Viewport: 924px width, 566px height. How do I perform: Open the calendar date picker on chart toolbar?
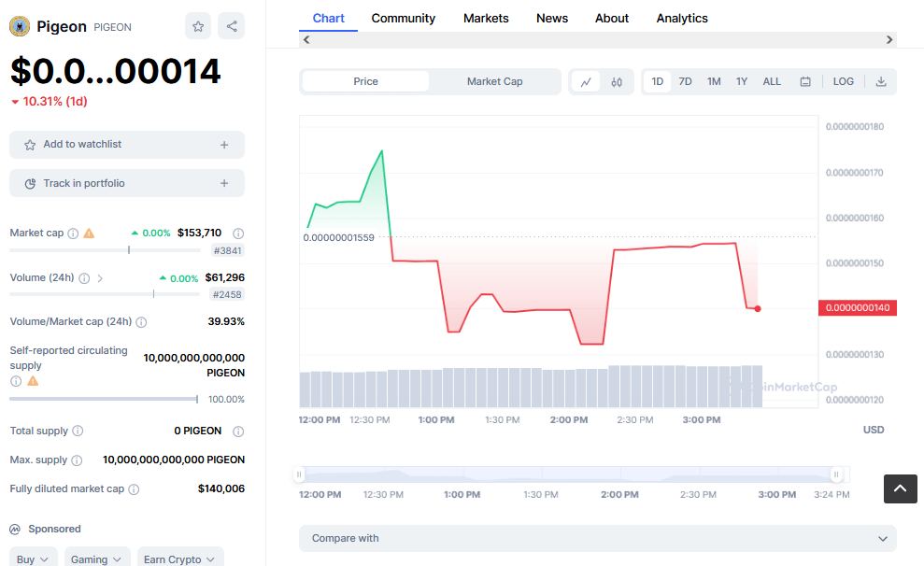point(805,81)
